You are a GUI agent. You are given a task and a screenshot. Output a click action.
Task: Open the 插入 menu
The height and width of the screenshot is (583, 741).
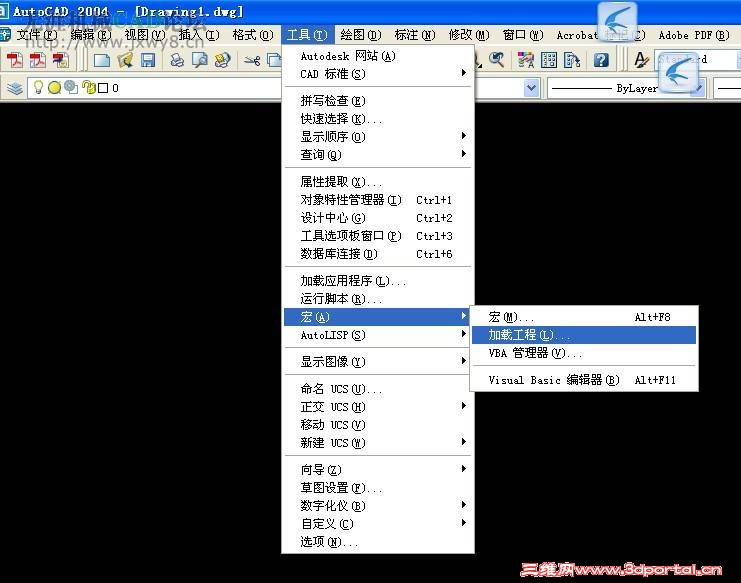click(198, 35)
